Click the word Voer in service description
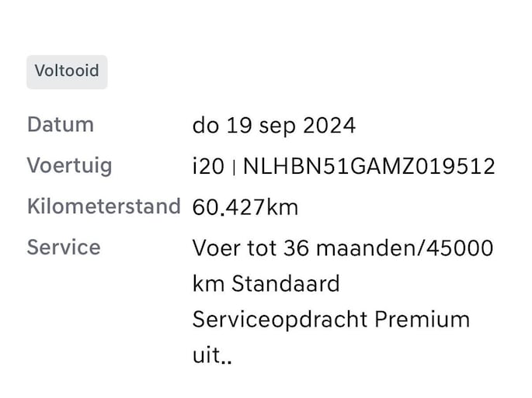 point(216,248)
